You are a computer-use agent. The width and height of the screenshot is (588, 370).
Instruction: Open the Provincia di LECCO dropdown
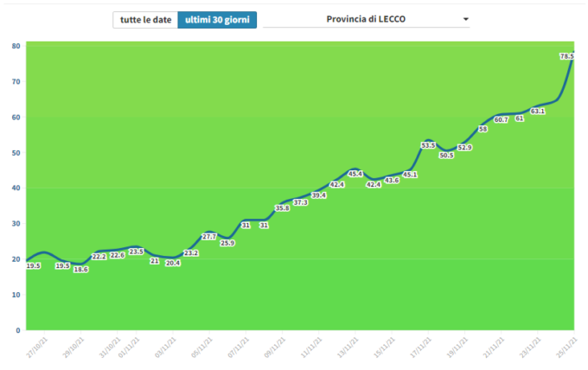366,19
